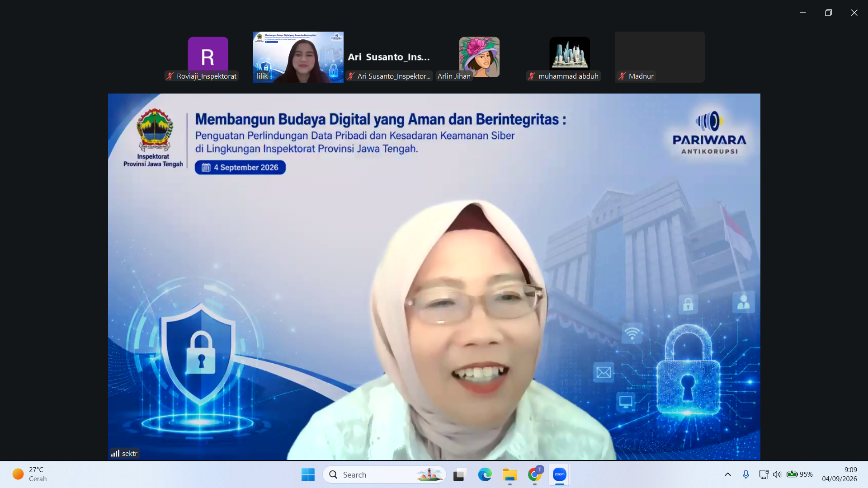The image size is (868, 488).
Task: Open Google Chrome from taskbar
Action: click(535, 474)
